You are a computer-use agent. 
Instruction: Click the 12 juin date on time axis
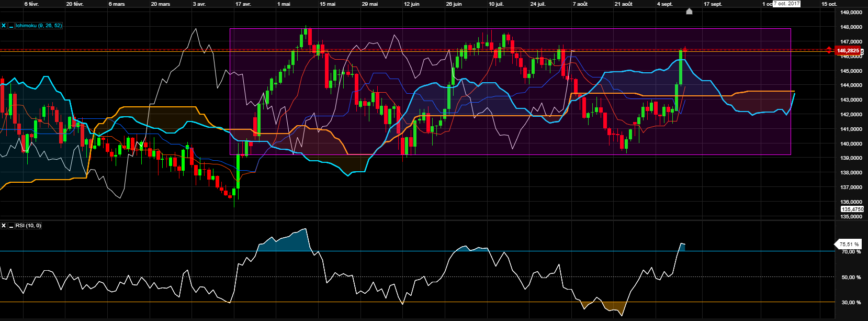click(412, 4)
